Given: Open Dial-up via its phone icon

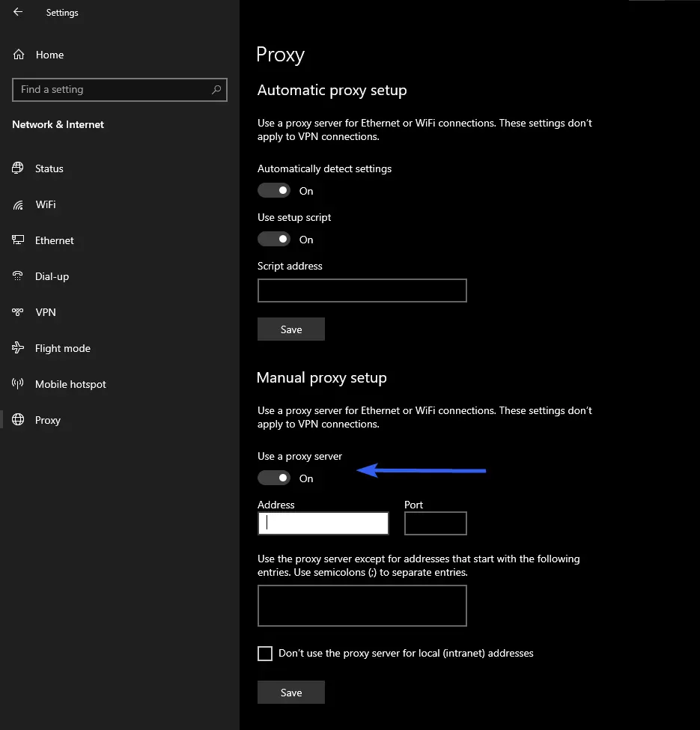Looking at the screenshot, I should [x=18, y=276].
